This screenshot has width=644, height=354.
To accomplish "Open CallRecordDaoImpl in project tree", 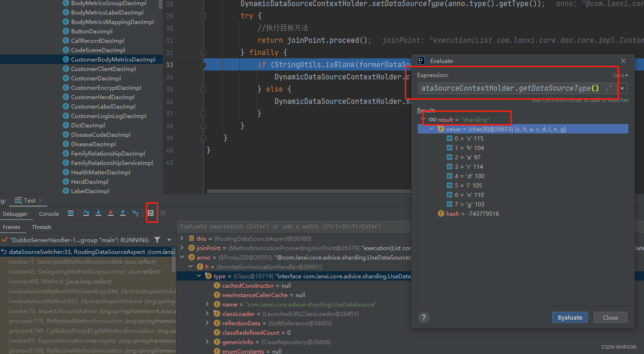I will tap(98, 41).
